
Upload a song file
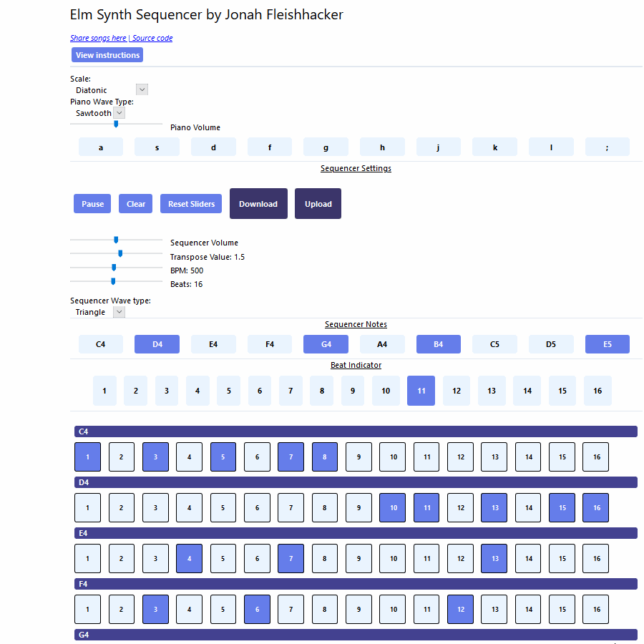(x=318, y=204)
